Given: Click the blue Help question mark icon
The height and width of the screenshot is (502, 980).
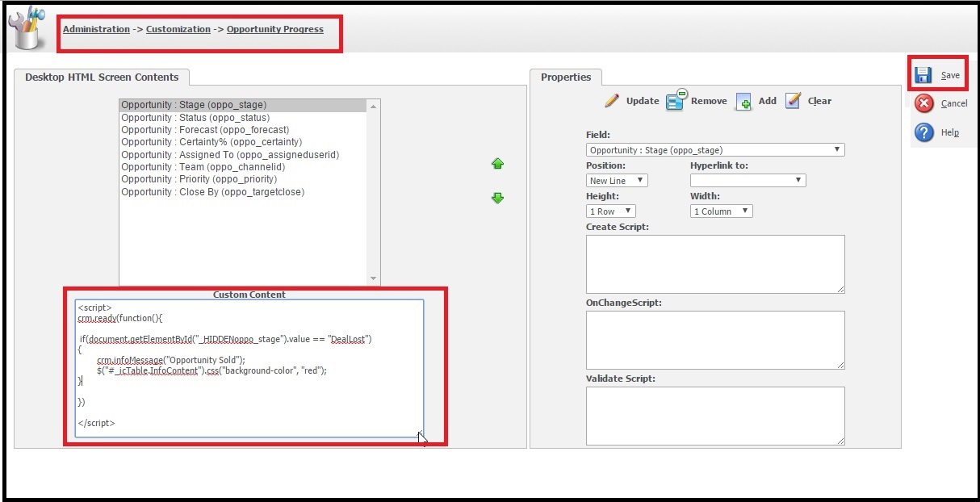Looking at the screenshot, I should [x=925, y=132].
